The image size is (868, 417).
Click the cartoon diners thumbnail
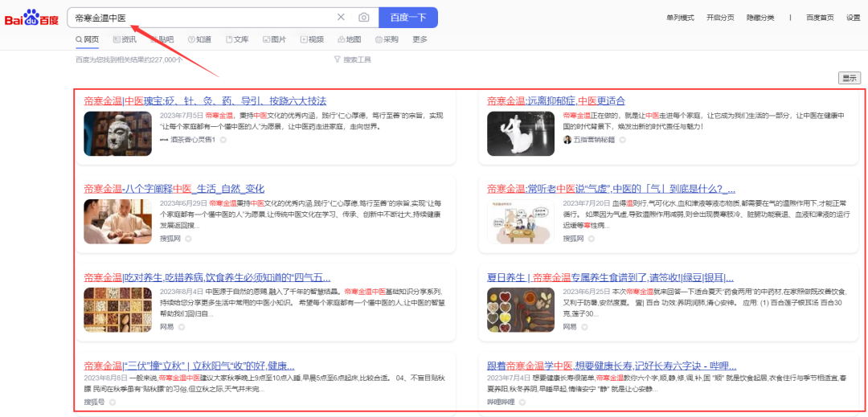pos(521,221)
